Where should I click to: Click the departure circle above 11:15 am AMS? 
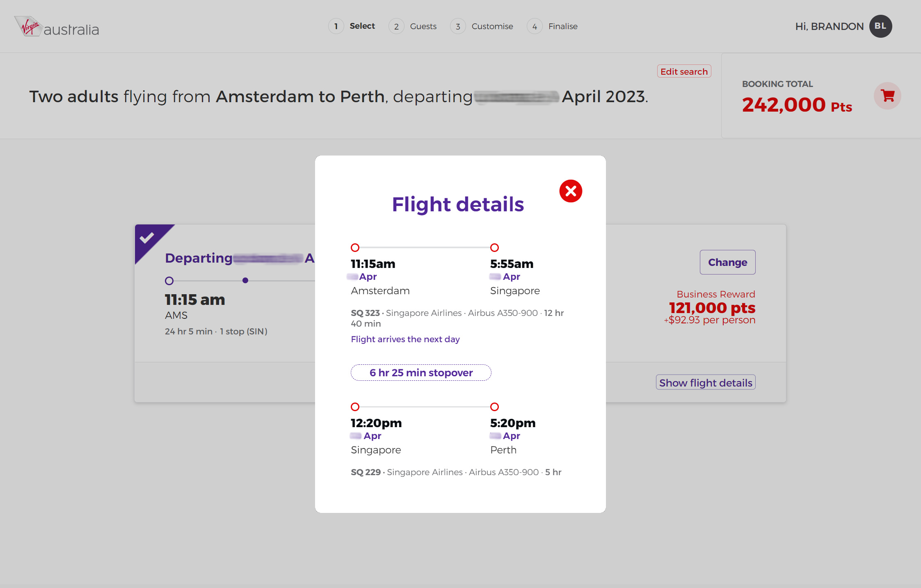pyautogui.click(x=169, y=281)
